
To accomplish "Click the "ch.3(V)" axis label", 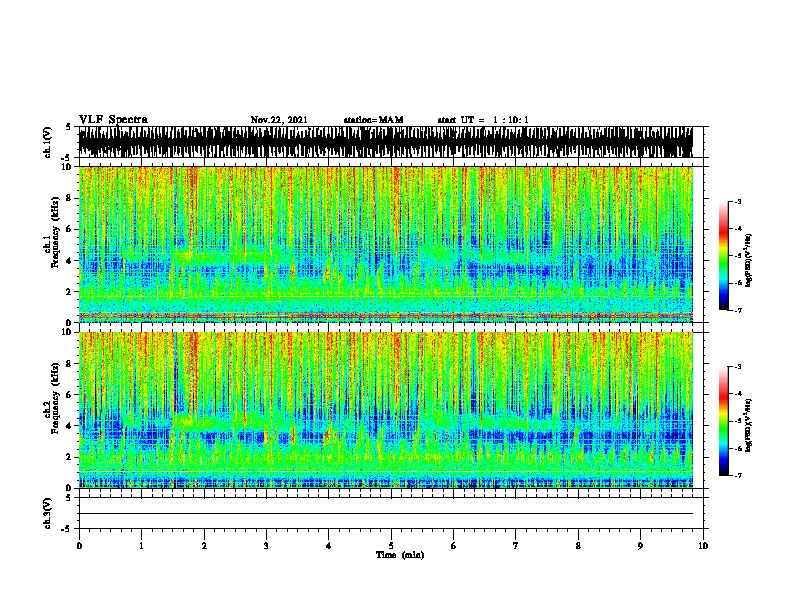I will 48,513.
